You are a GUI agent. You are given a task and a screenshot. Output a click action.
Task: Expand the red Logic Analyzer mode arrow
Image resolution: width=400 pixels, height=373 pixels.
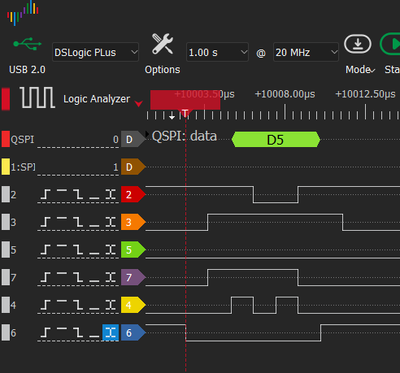point(139,104)
